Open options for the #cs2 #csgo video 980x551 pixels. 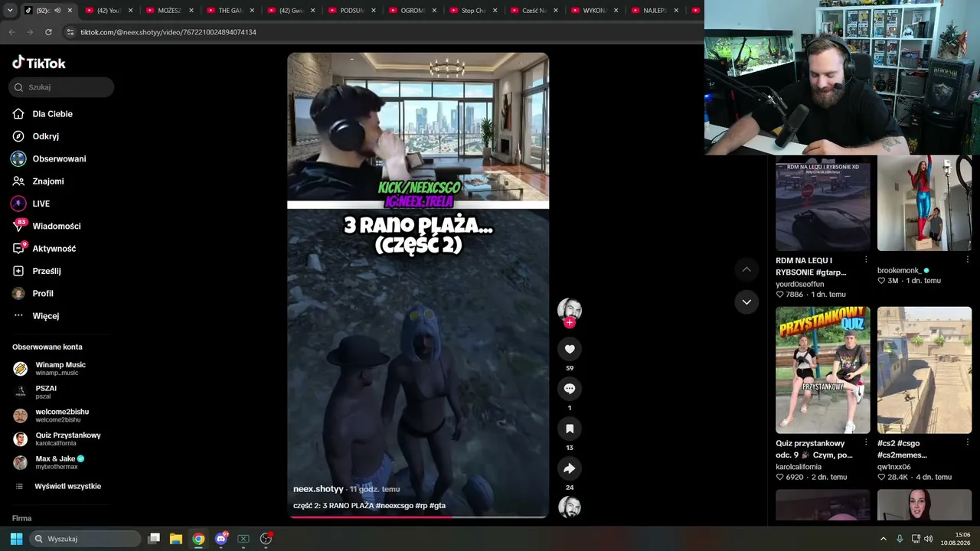point(967,443)
